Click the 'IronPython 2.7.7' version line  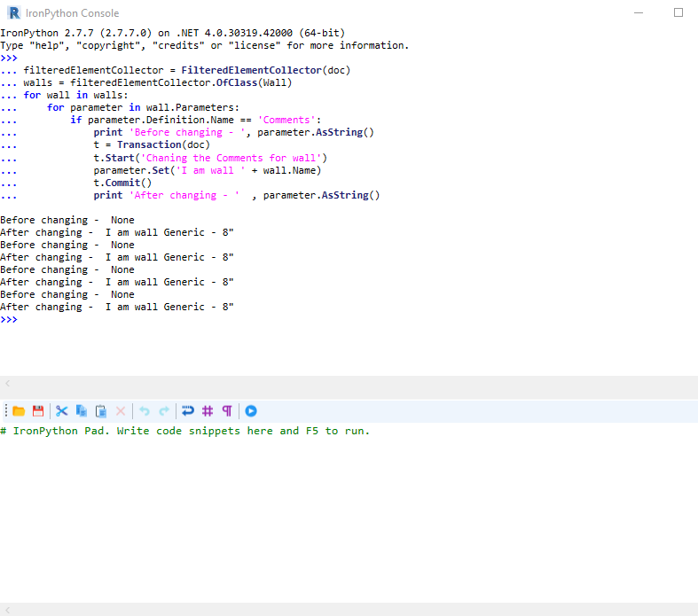click(173, 33)
